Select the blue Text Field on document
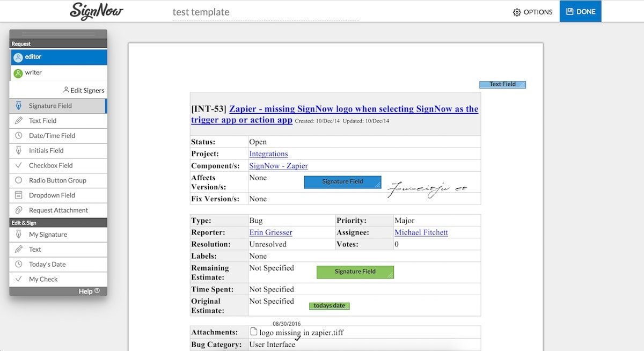644x351 pixels. [502, 84]
